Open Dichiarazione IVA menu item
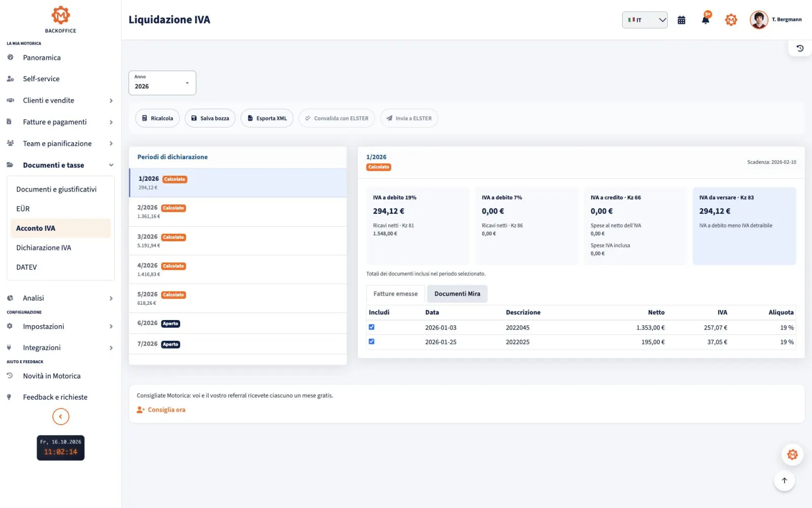Screen dimensions: 812x508 pyautogui.click(x=60, y=247)
